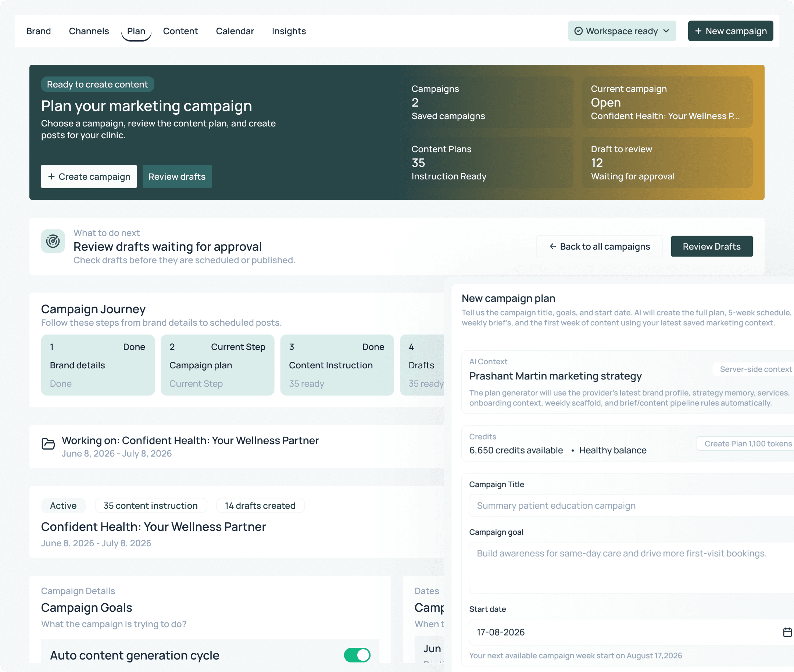Select the Plan tab
This screenshot has width=794, height=672.
pos(136,31)
